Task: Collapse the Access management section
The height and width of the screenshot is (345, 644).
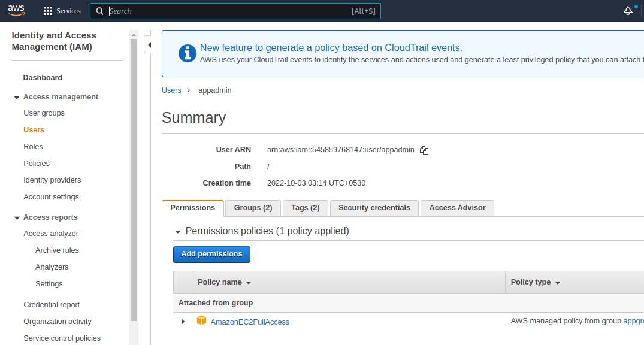Action: (x=17, y=98)
